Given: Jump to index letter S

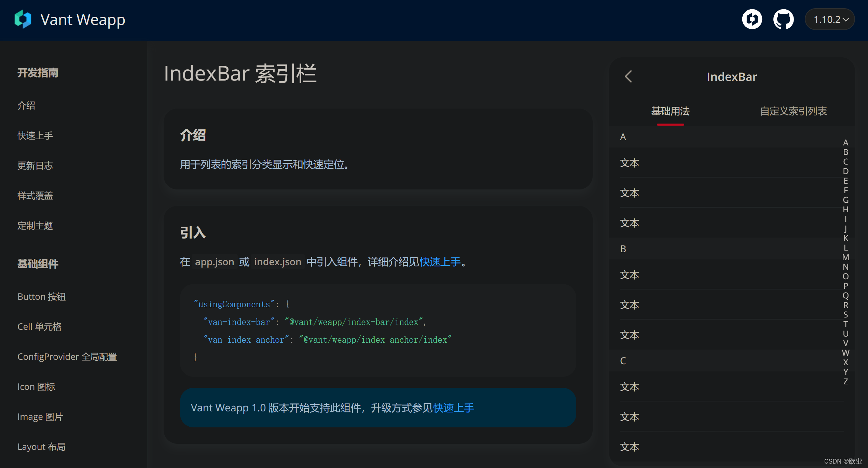Looking at the screenshot, I should pyautogui.click(x=845, y=315).
